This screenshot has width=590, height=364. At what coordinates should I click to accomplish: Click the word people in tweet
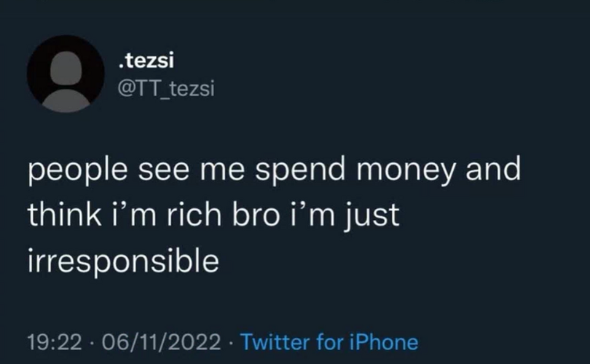pyautogui.click(x=77, y=170)
